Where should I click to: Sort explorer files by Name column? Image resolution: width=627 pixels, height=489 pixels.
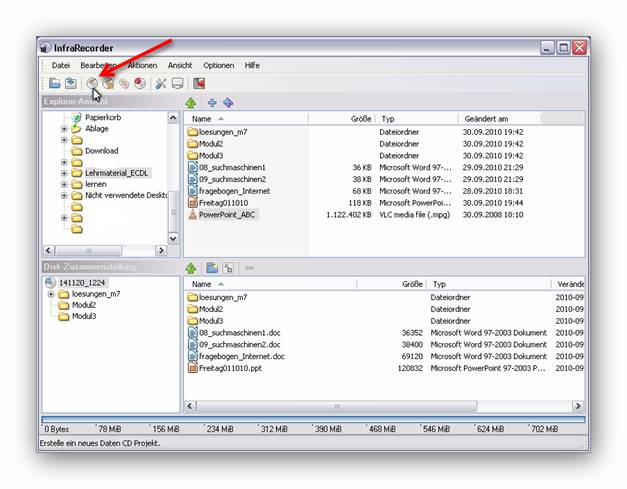pyautogui.click(x=246, y=119)
